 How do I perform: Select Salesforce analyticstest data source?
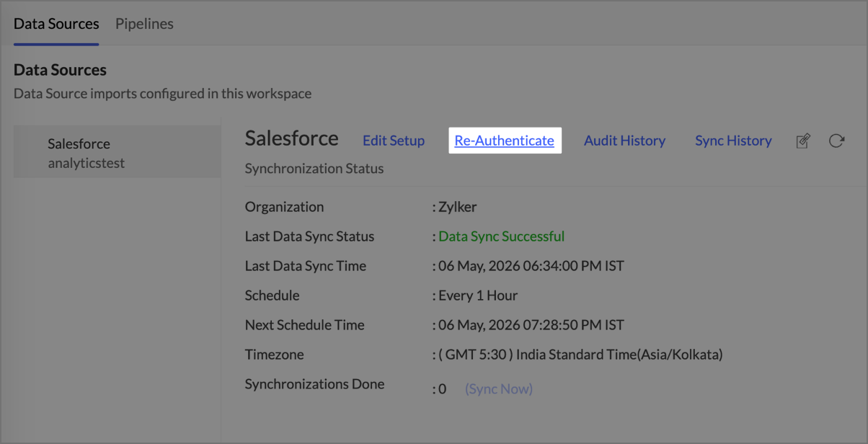tap(118, 153)
